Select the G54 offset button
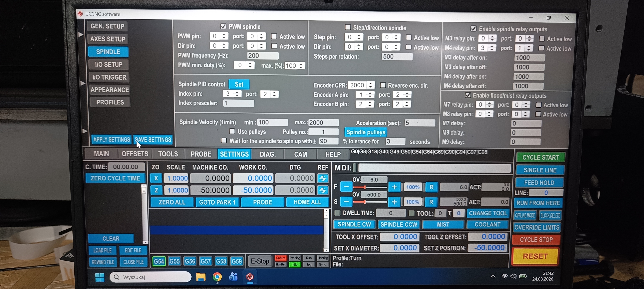Viewport: 644px width, 289px height. click(159, 261)
